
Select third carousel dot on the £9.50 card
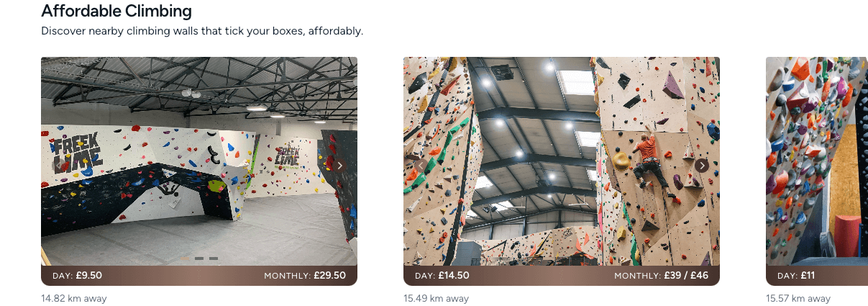point(214,258)
